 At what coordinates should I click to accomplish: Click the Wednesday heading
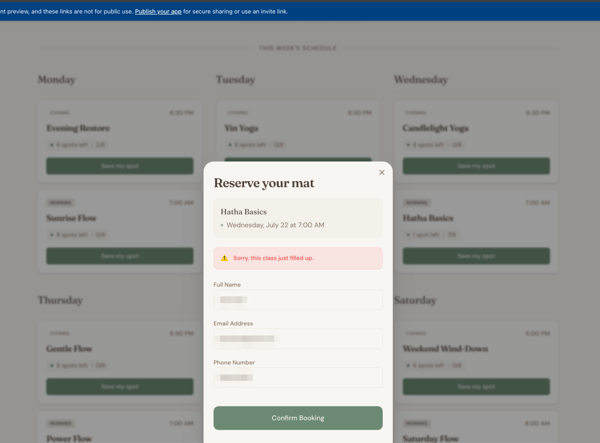click(421, 80)
